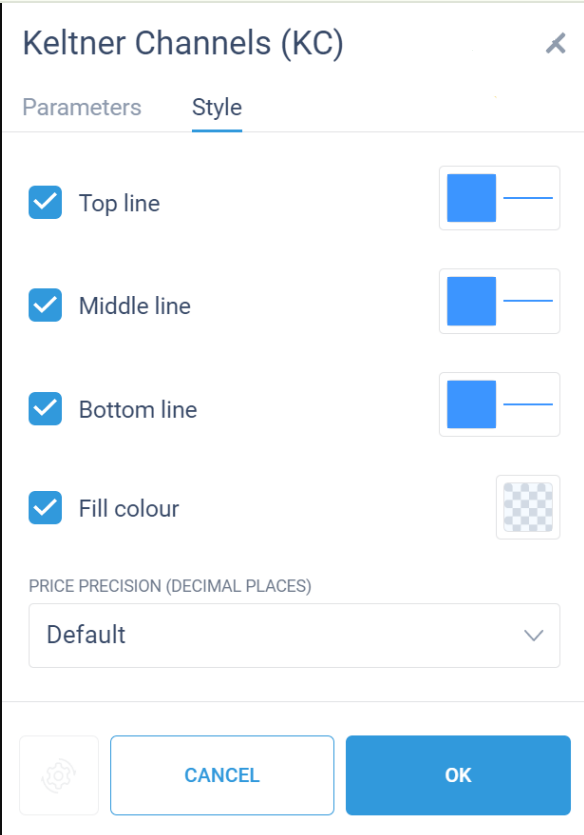This screenshot has width=584, height=835.
Task: Disable the Bottom line checkbox
Action: (x=45, y=408)
